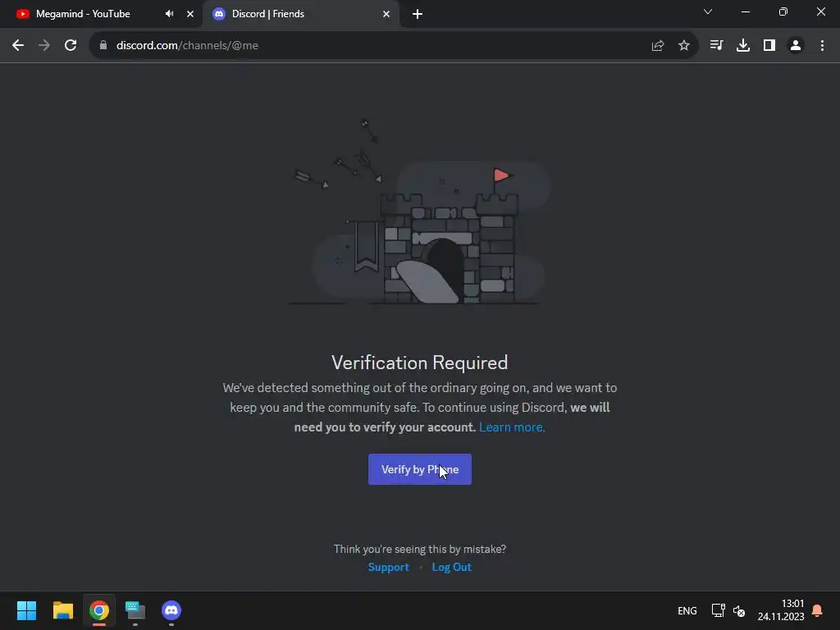The width and height of the screenshot is (840, 630).
Task: View site info via the lock icon
Action: [x=103, y=45]
